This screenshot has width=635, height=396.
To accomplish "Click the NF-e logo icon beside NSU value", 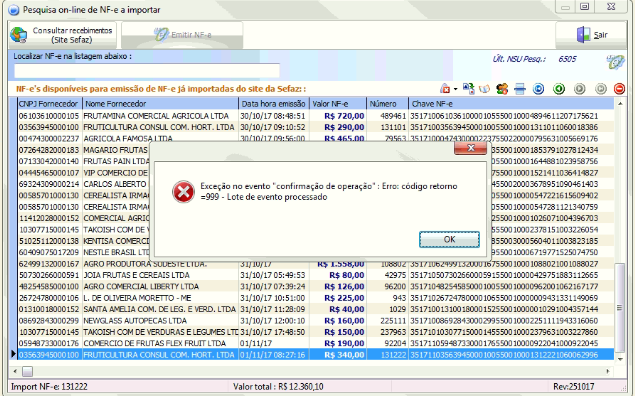I will [x=615, y=62].
